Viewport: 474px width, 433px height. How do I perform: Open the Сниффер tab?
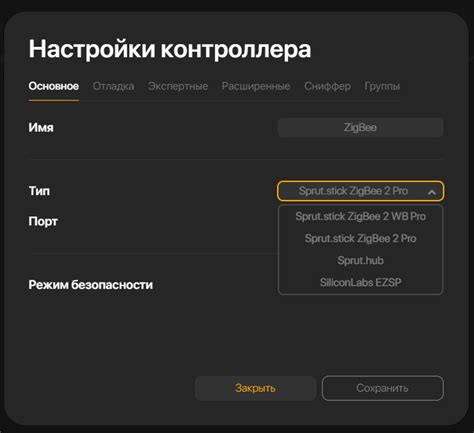[327, 86]
